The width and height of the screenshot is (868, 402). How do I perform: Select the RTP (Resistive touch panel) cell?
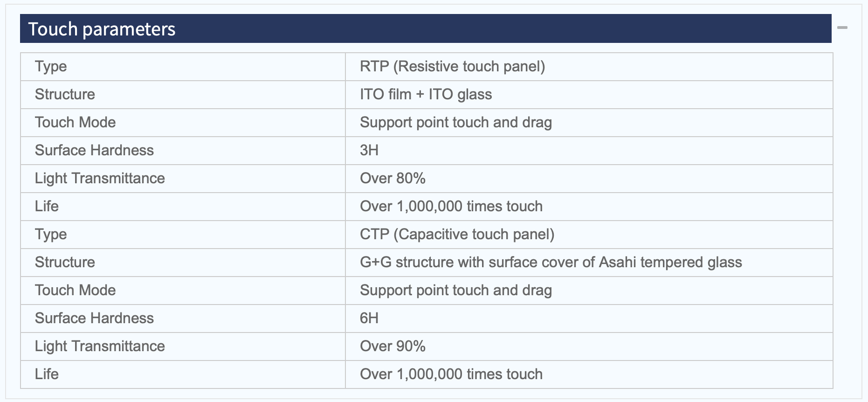point(589,67)
